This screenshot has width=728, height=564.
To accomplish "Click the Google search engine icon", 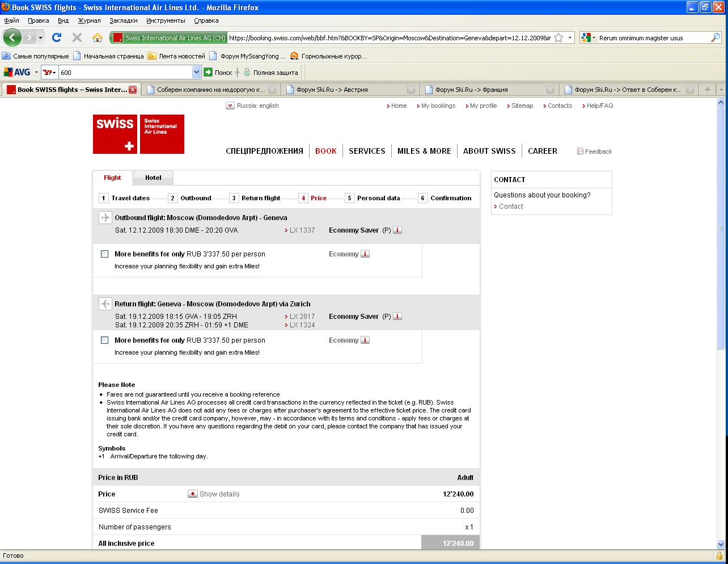I will pyautogui.click(x=586, y=37).
